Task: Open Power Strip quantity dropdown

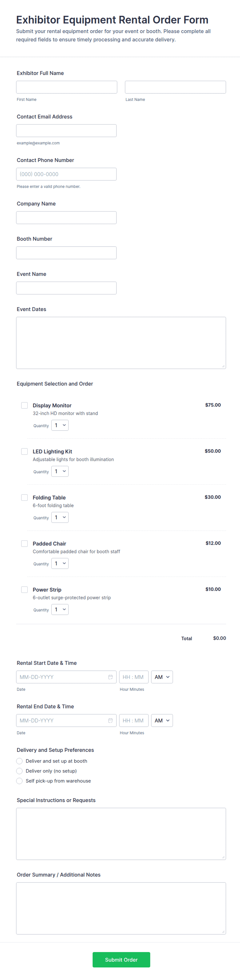Action: coord(60,610)
